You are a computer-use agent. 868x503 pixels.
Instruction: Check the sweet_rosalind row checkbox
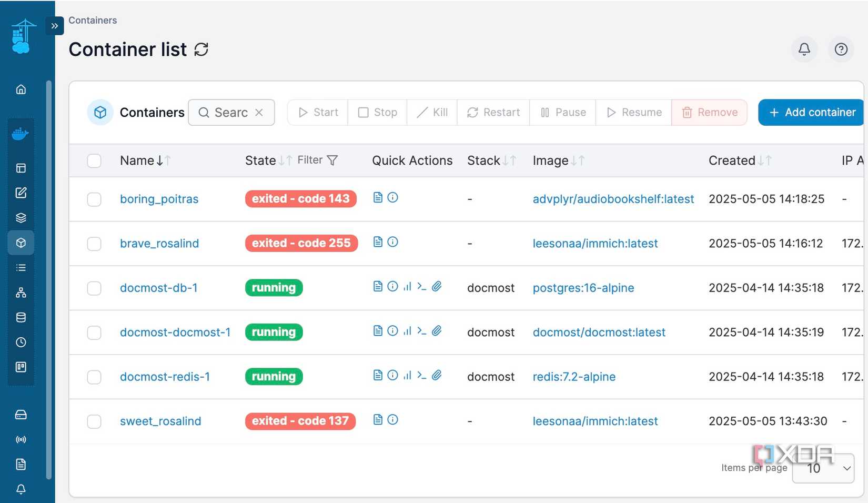coord(94,421)
